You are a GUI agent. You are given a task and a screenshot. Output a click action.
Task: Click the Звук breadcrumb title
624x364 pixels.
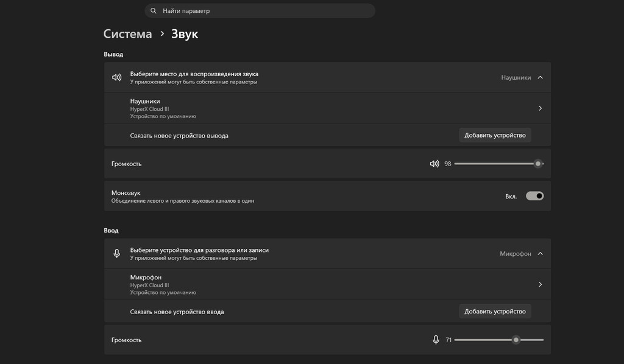point(185,33)
